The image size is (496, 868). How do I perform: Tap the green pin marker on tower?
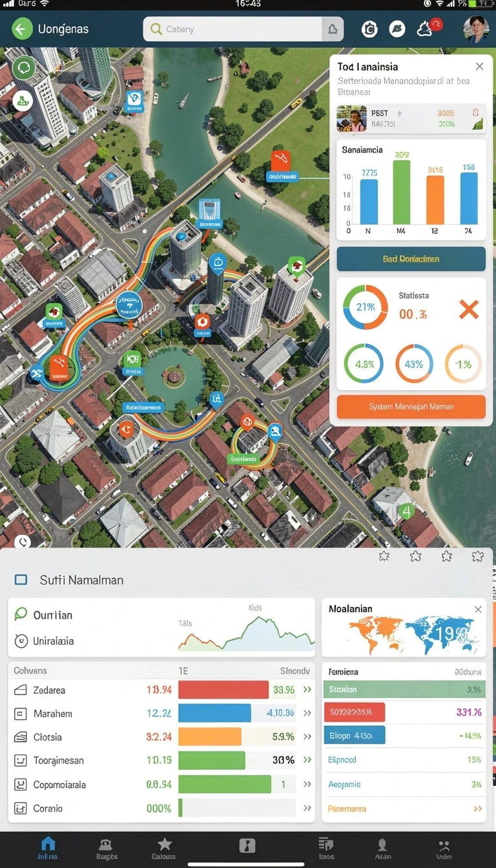coord(297,266)
